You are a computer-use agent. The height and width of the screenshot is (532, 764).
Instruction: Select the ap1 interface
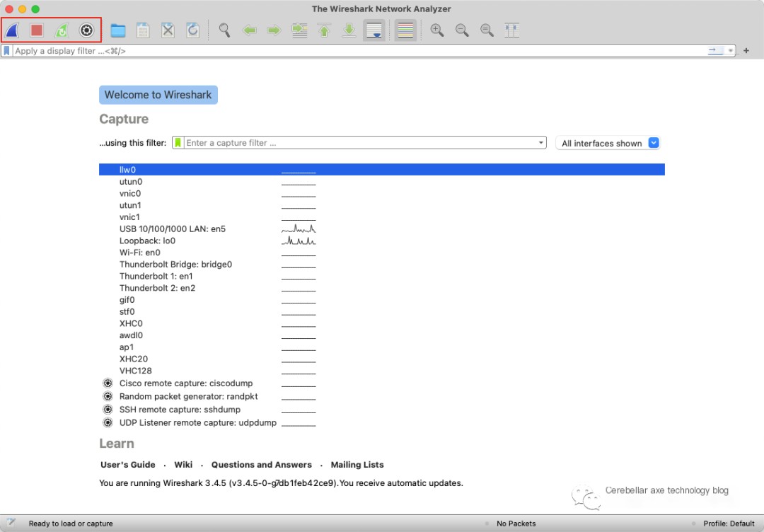pos(381,347)
